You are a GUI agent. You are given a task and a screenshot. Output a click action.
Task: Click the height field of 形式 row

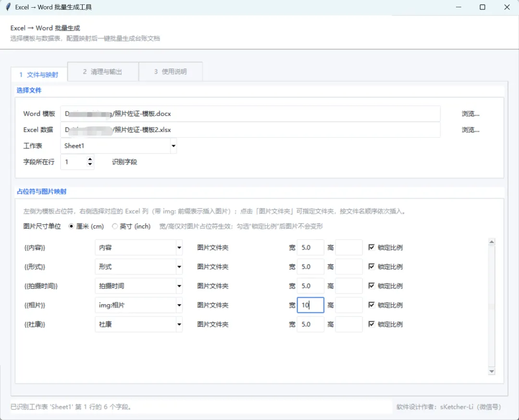[x=349, y=267]
